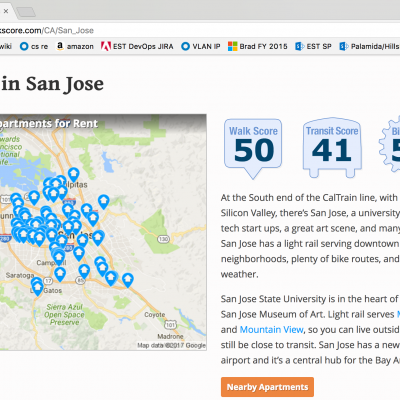Open the amazon bookmark
Viewport: 400px width, 400px height.
tap(75, 46)
